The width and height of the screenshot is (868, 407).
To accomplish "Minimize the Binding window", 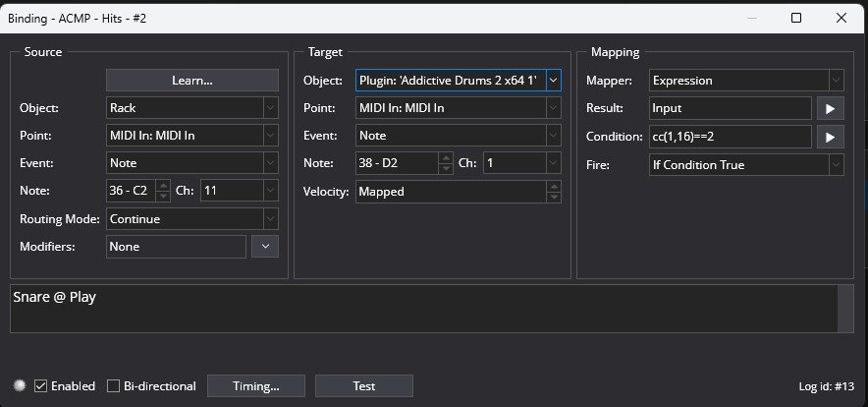I will click(752, 19).
